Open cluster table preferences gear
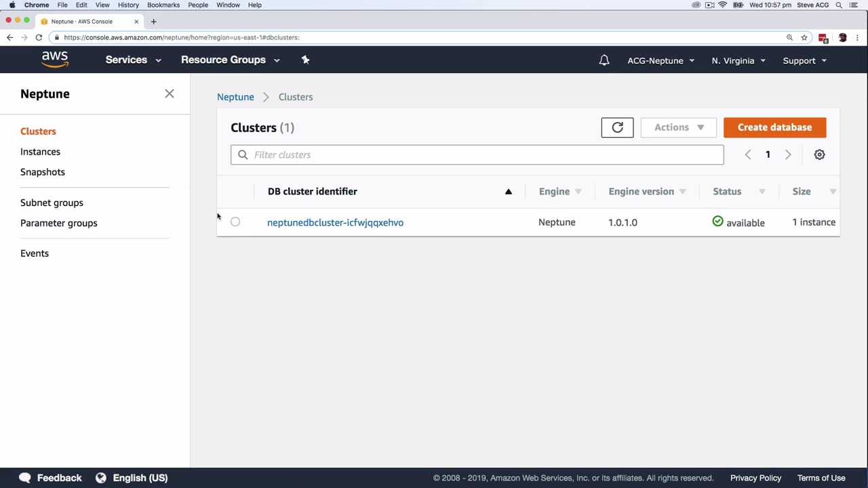The width and height of the screenshot is (868, 488). pos(819,155)
